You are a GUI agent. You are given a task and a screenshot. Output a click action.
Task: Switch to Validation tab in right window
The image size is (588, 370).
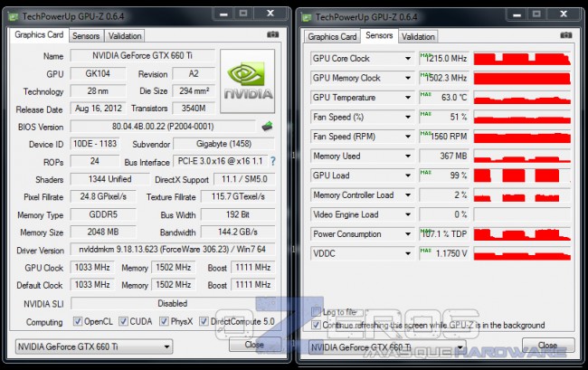pyautogui.click(x=418, y=37)
